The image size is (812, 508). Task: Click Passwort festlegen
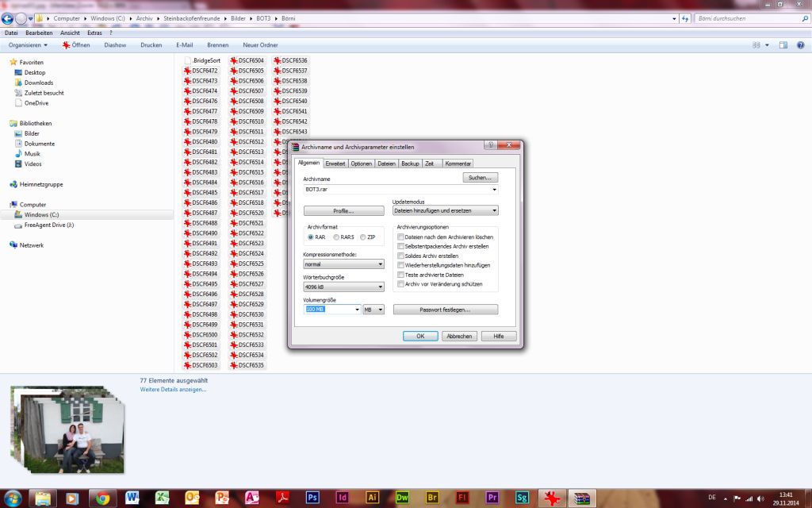(x=444, y=309)
